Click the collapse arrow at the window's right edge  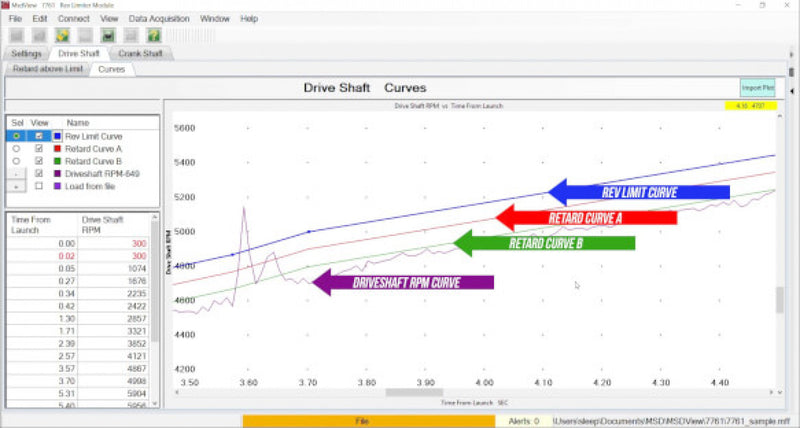pos(792,91)
